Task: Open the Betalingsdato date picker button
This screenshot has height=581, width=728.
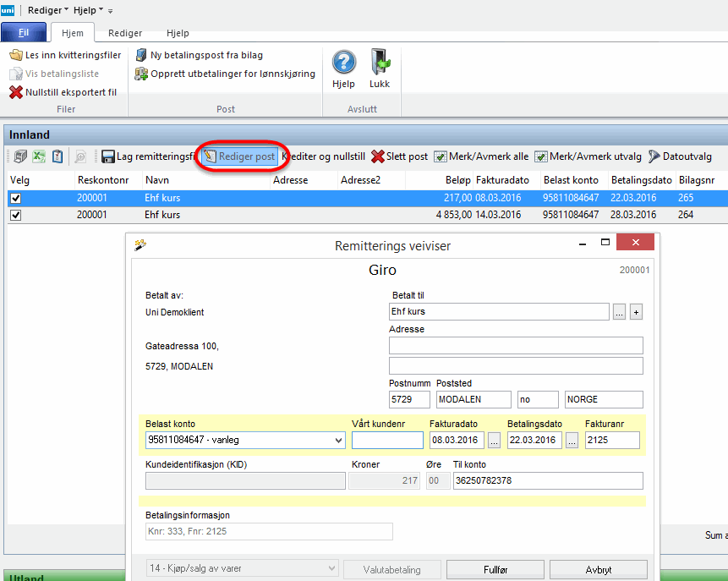Action: pyautogui.click(x=572, y=440)
